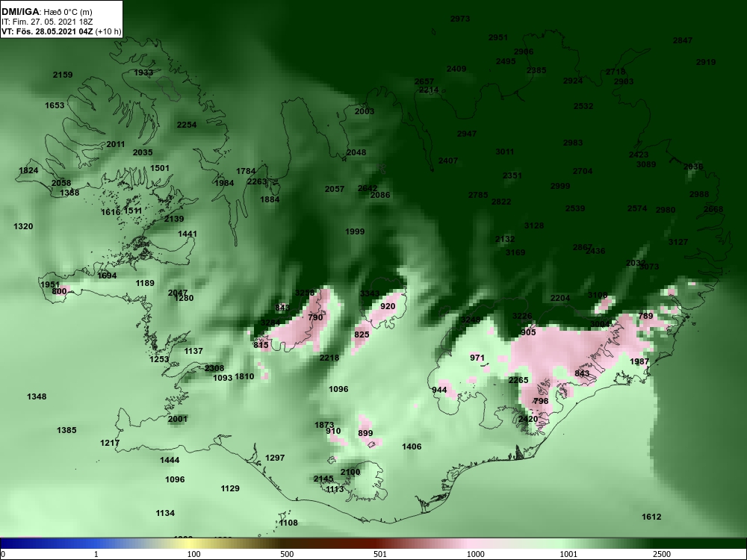Click the pink-area value 800
This screenshot has width=747, height=560.
(x=59, y=291)
